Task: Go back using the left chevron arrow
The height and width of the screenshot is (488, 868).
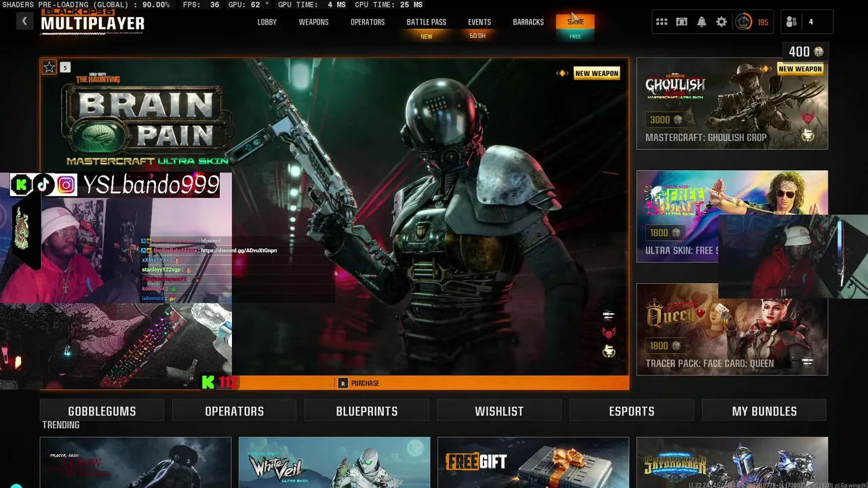Action: (24, 21)
